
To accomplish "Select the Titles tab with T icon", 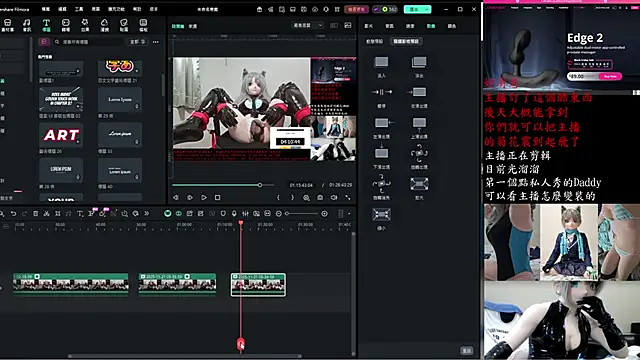I will [x=46, y=25].
